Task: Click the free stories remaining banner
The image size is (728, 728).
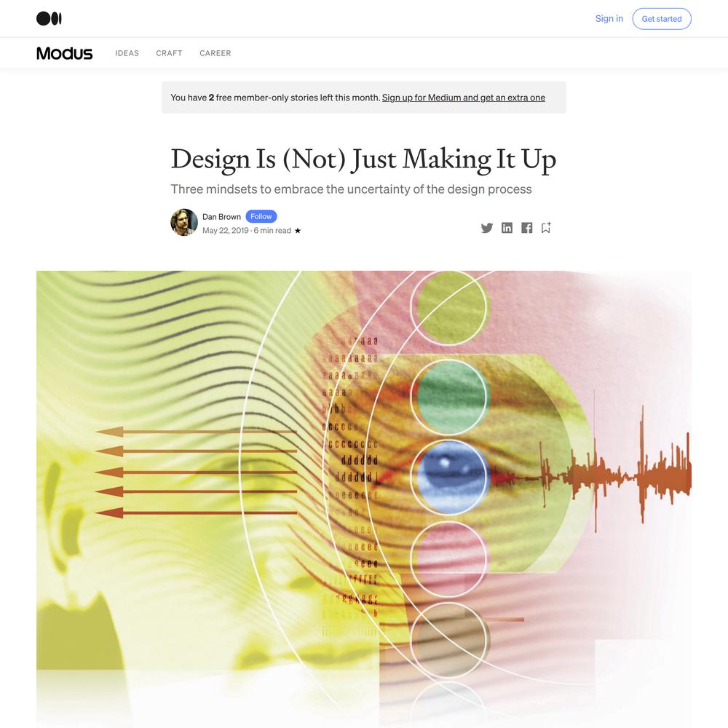Action: coord(364,98)
